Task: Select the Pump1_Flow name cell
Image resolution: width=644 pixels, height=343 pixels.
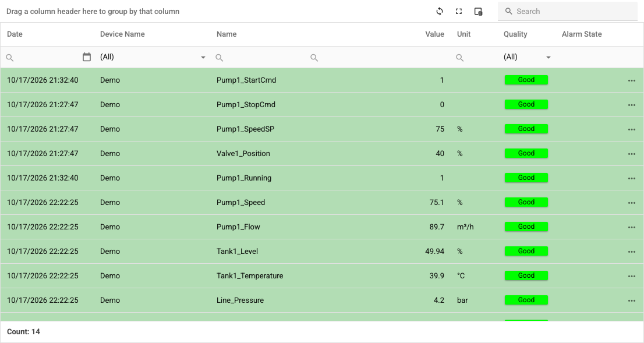Action: click(x=238, y=227)
